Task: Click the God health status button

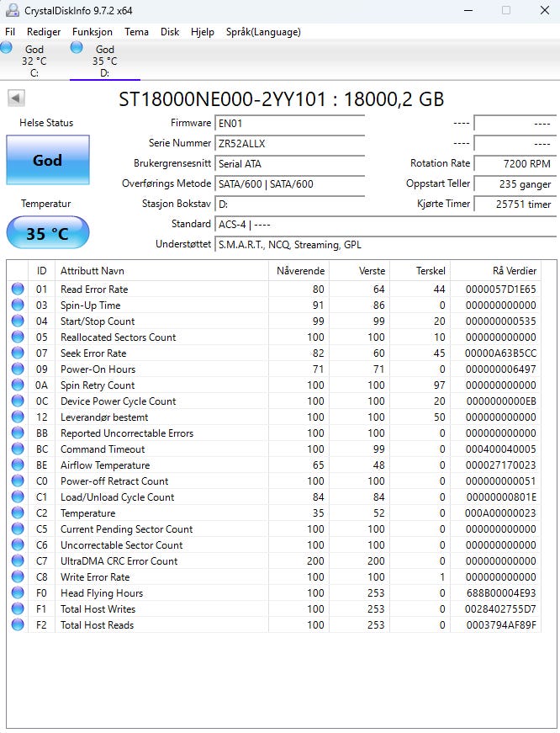Action: click(47, 160)
